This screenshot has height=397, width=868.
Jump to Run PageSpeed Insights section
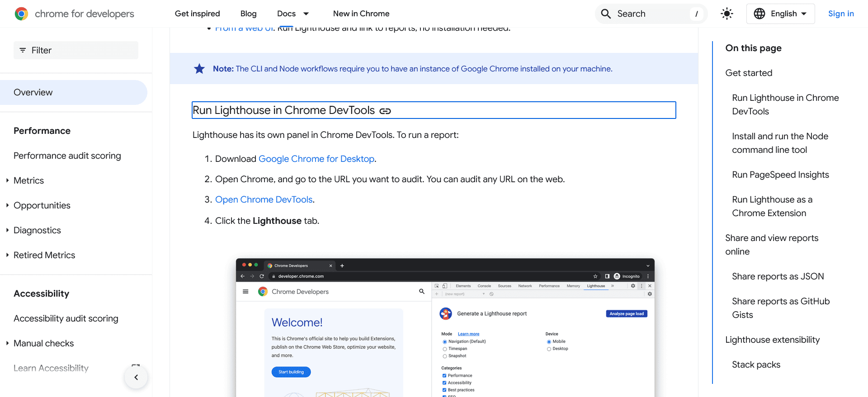[x=780, y=175]
